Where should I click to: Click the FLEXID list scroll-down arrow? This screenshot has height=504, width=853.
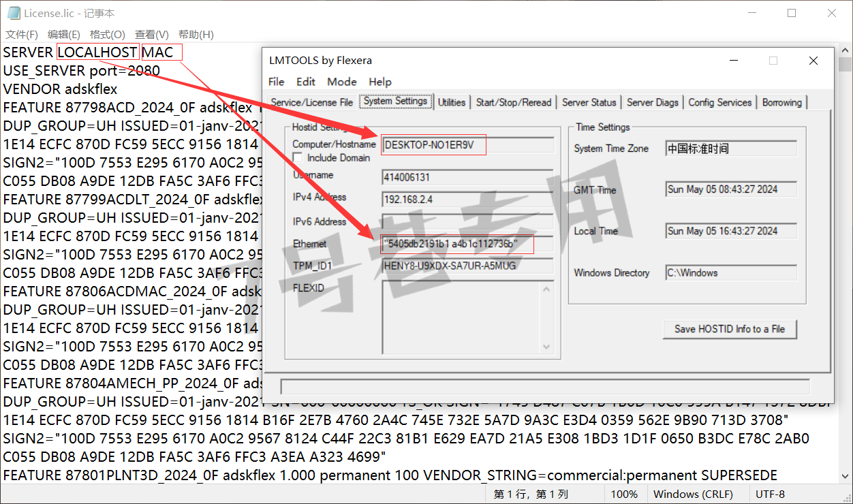coord(548,347)
